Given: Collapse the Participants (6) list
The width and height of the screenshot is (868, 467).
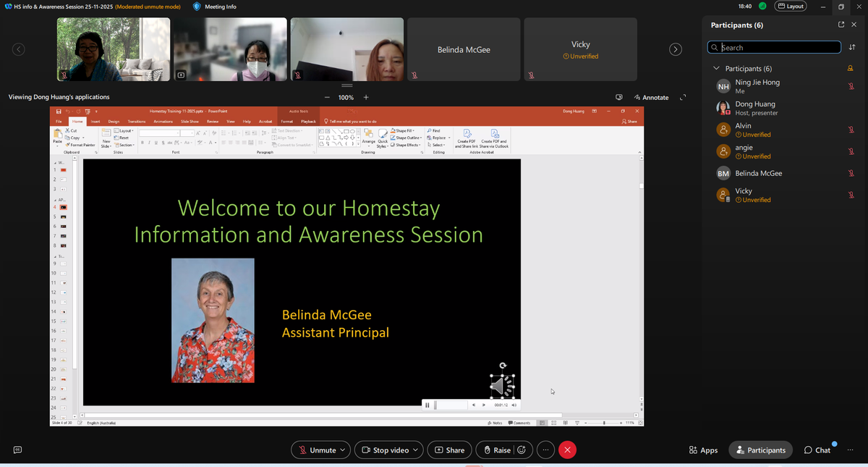Looking at the screenshot, I should 717,69.
